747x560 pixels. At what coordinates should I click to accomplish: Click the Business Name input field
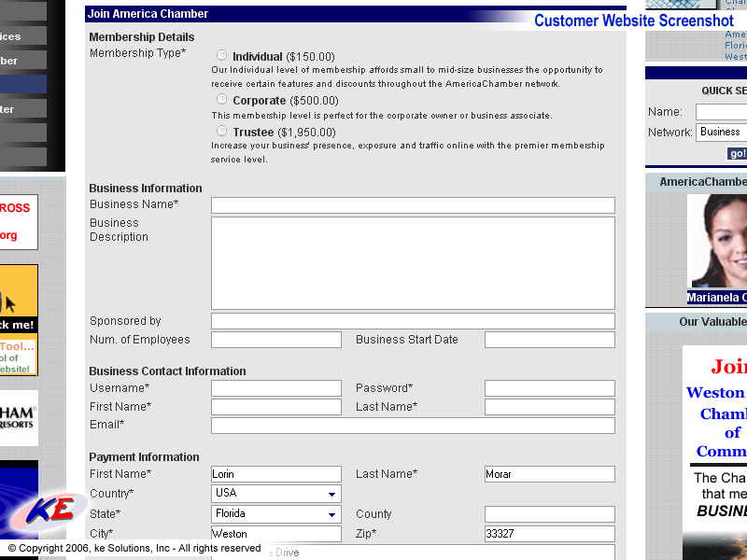click(x=413, y=205)
